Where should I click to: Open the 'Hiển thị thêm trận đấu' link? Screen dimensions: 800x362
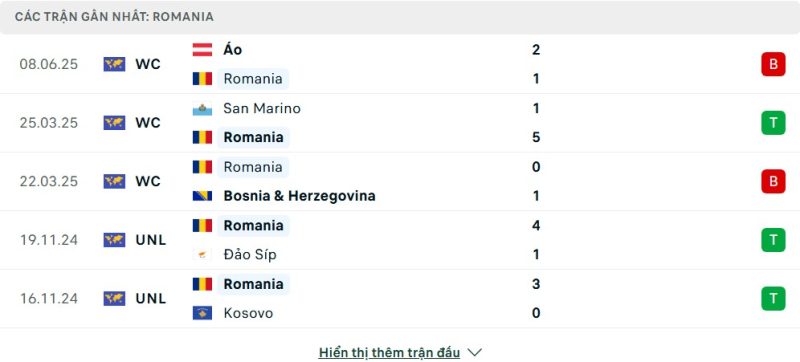point(389,352)
